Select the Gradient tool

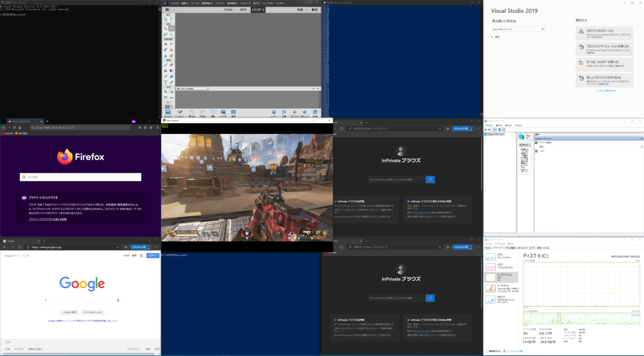(x=172, y=70)
